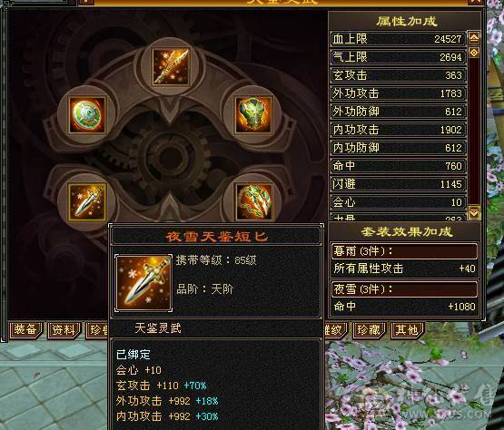Select the 暮雨 (3件) set bonus header
504x430 pixels.
404,250
